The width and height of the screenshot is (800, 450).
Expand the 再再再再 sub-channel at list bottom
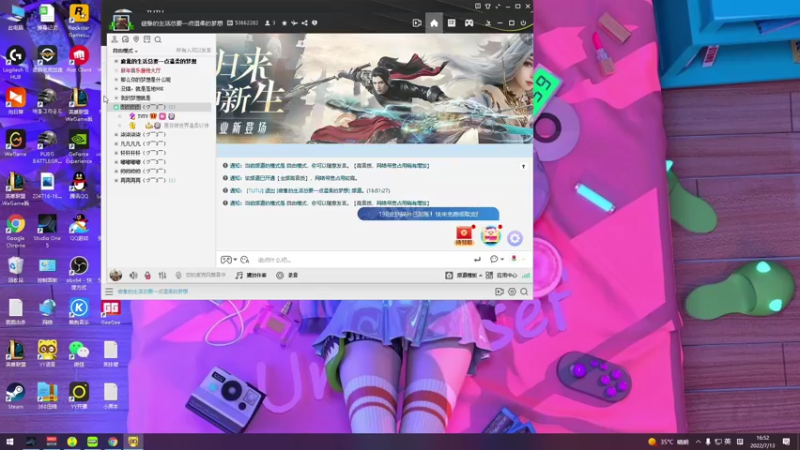click(x=116, y=181)
